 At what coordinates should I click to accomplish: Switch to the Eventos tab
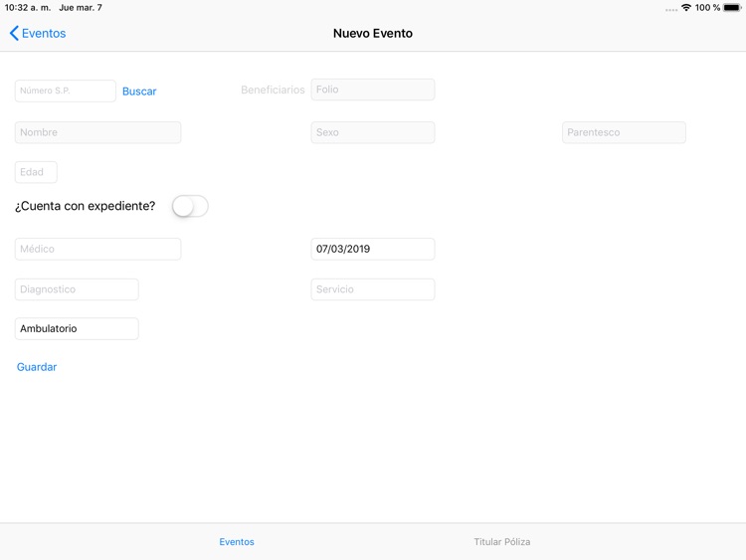[237, 542]
